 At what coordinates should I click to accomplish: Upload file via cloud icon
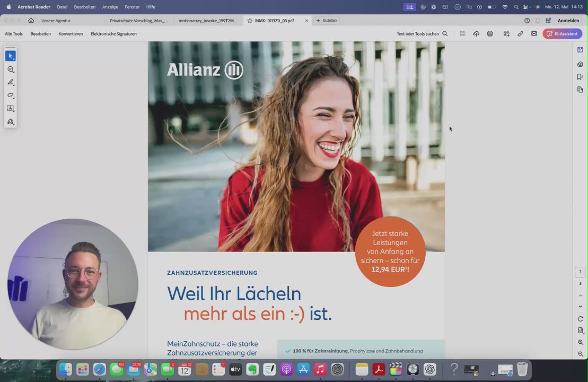(x=476, y=34)
